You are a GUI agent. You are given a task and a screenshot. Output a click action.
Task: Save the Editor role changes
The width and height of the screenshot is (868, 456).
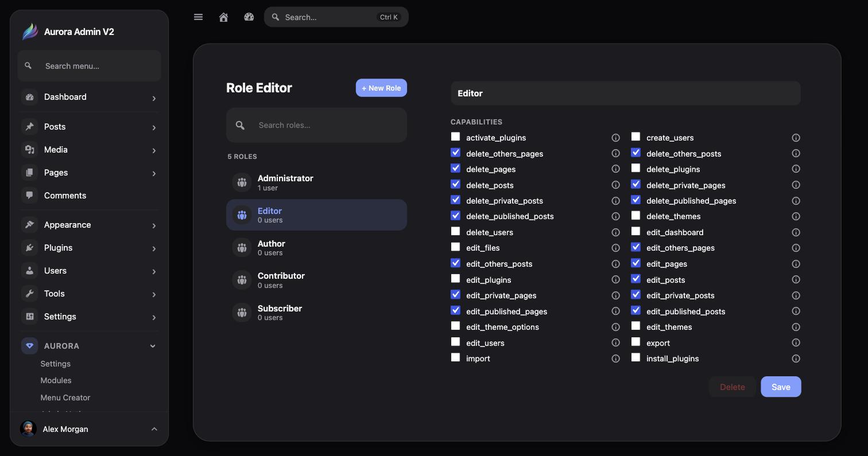[781, 387]
